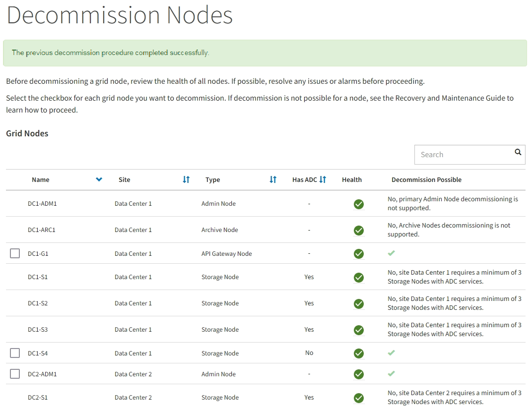Tick the DC2-ADM1 admin node checkbox
Screen dimensions: 532x410
coord(15,374)
